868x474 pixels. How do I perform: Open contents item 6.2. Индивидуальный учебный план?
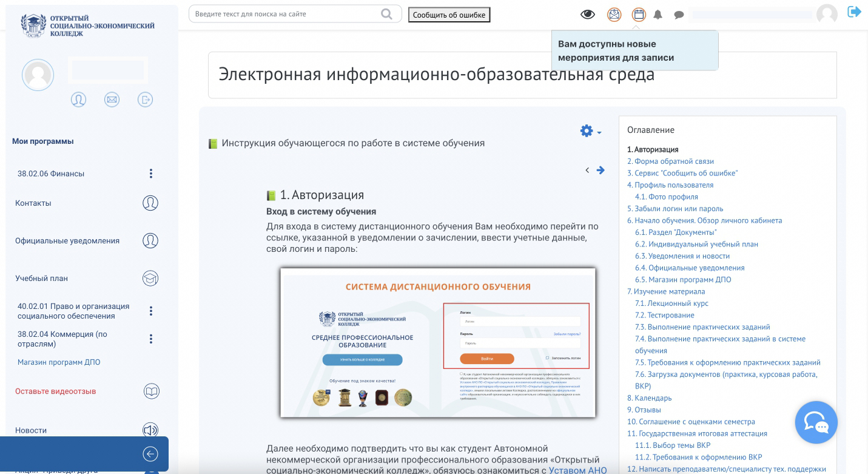pyautogui.click(x=696, y=244)
